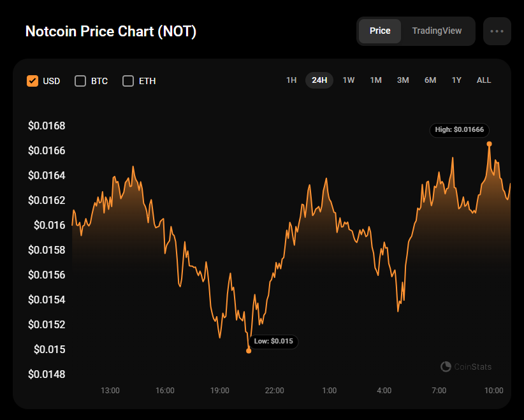Switch to the TradingView tab

point(437,31)
